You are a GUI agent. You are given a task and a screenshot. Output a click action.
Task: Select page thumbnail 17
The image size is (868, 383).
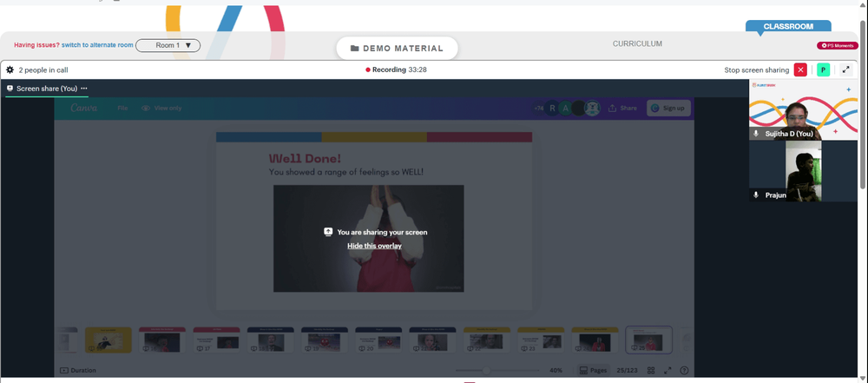216,340
